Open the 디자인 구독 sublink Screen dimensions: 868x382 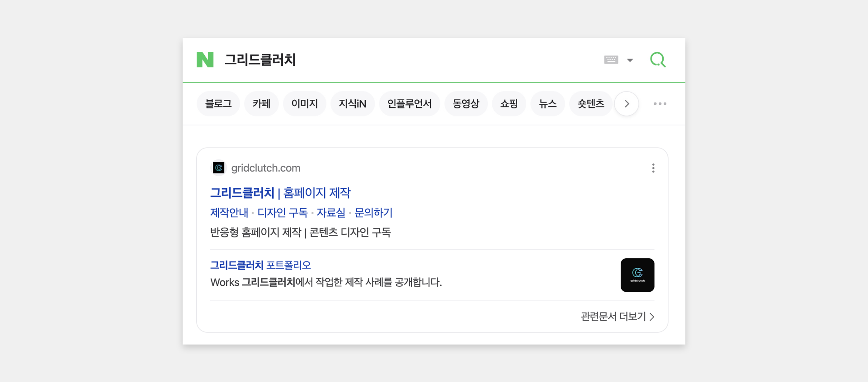pyautogui.click(x=283, y=213)
